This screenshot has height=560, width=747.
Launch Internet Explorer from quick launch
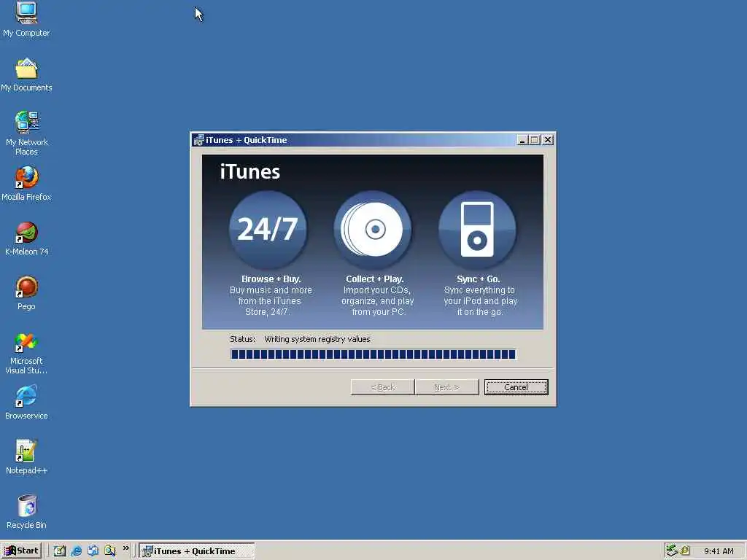[76, 551]
